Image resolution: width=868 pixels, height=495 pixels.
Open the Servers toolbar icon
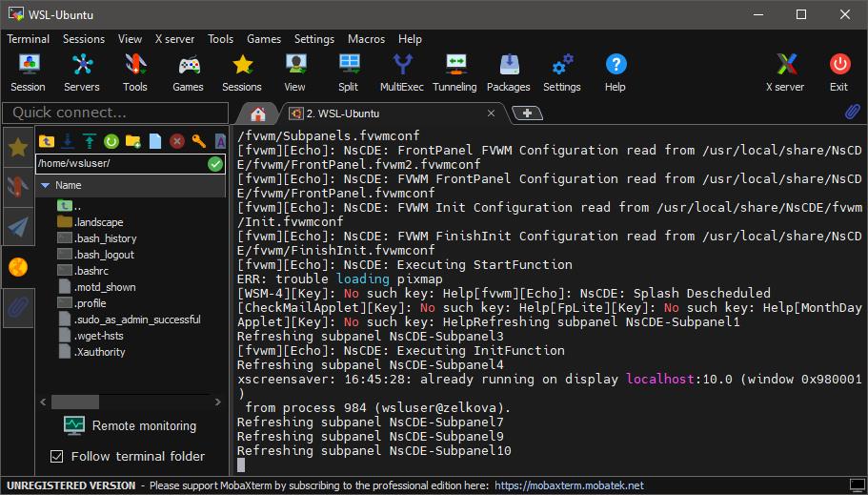pyautogui.click(x=82, y=72)
